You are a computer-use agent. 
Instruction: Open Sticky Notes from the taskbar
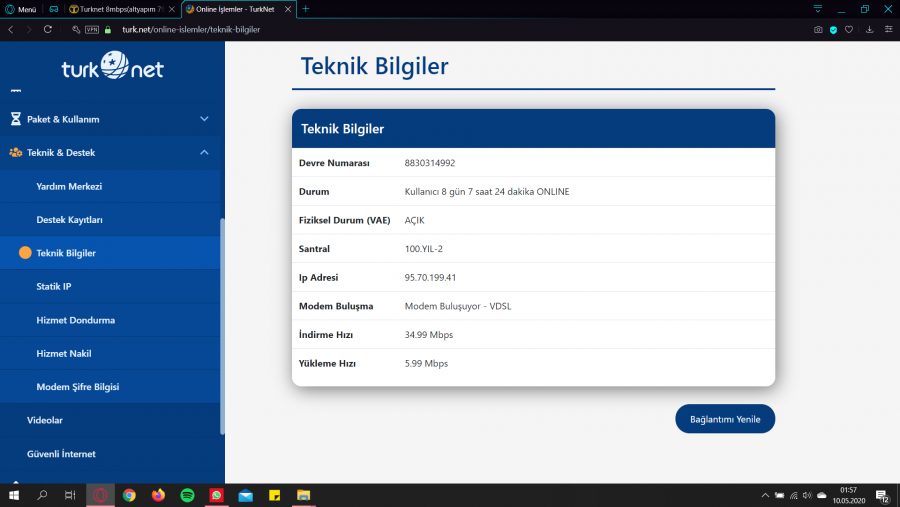(275, 495)
